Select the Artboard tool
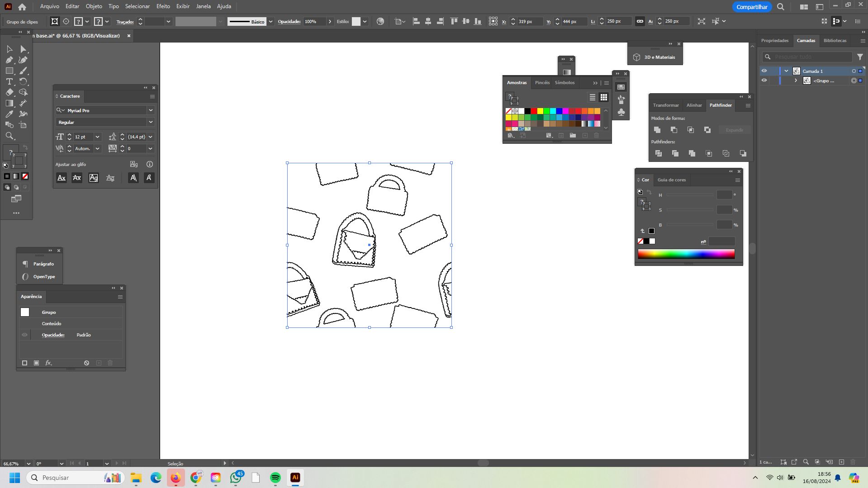 pyautogui.click(x=23, y=125)
